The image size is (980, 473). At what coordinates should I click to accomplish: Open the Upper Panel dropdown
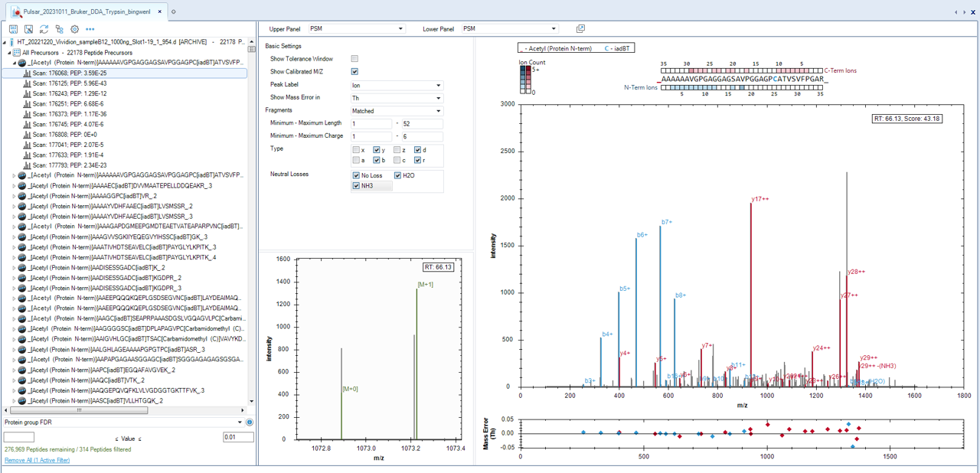356,29
